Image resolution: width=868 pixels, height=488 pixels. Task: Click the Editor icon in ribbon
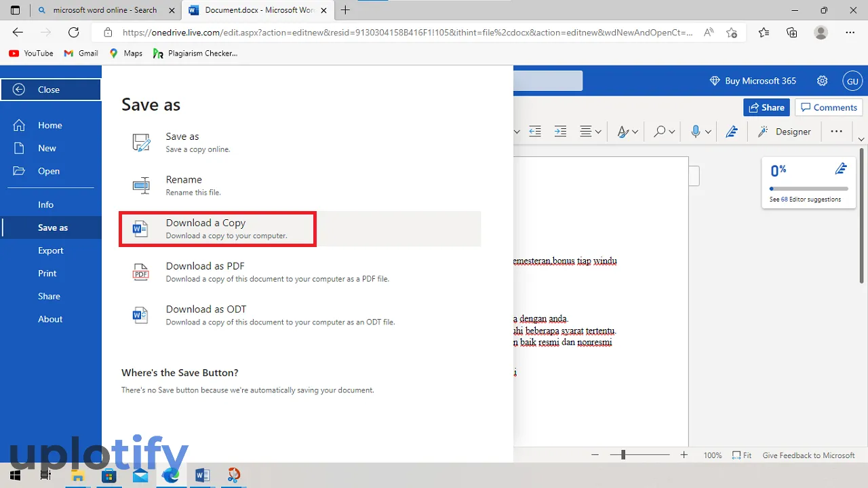coord(732,132)
